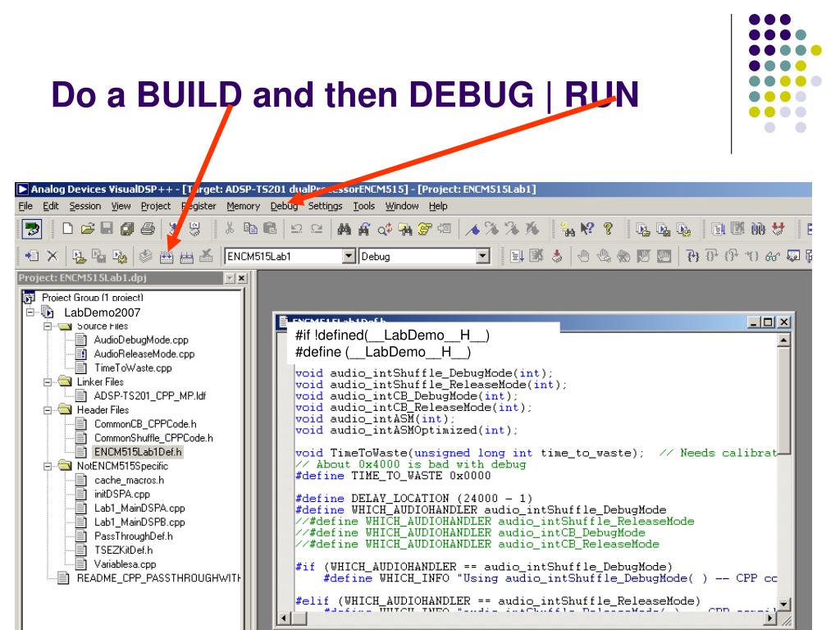Image resolution: width=840 pixels, height=630 pixels.
Task: Click the Build Project icon
Action: point(167,257)
